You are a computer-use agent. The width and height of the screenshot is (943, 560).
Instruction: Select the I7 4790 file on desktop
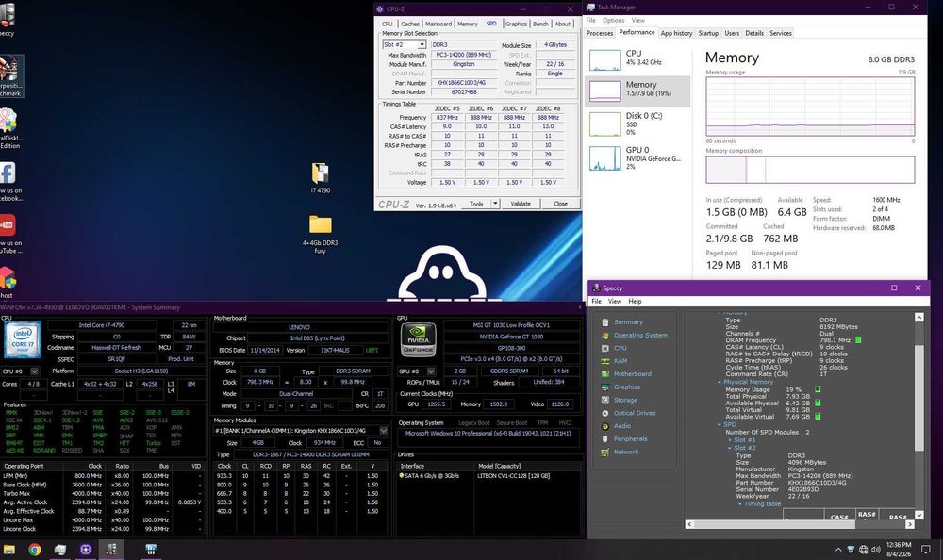(320, 177)
